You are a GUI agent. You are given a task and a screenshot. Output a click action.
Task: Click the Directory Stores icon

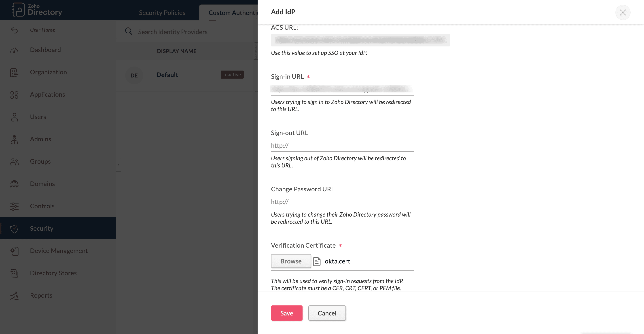(14, 273)
